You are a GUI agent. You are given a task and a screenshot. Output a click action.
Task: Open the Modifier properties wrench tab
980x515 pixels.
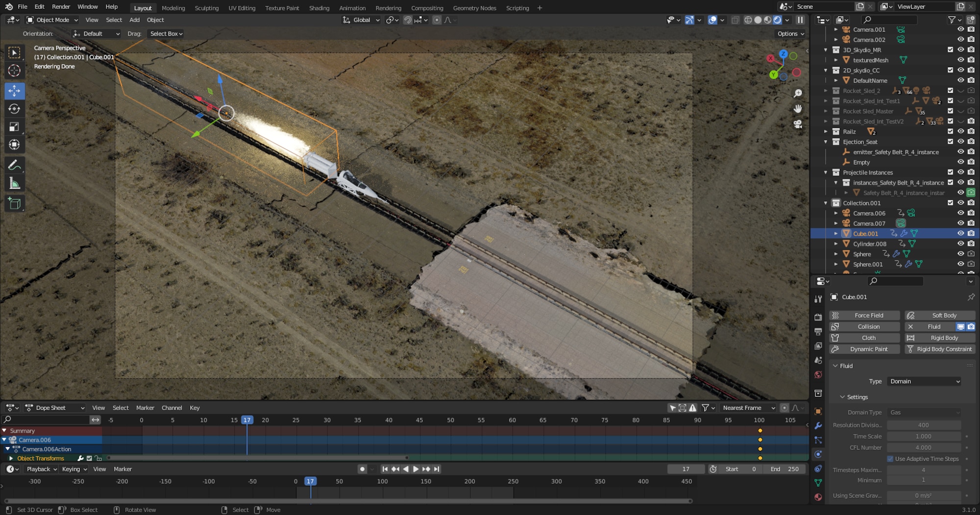(x=818, y=426)
